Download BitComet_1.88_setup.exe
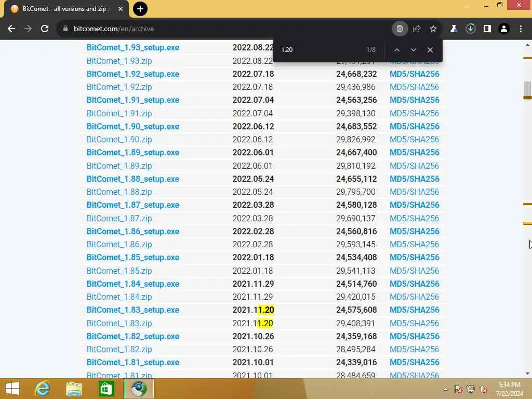Viewport: 532px width, 399px height. coord(132,179)
